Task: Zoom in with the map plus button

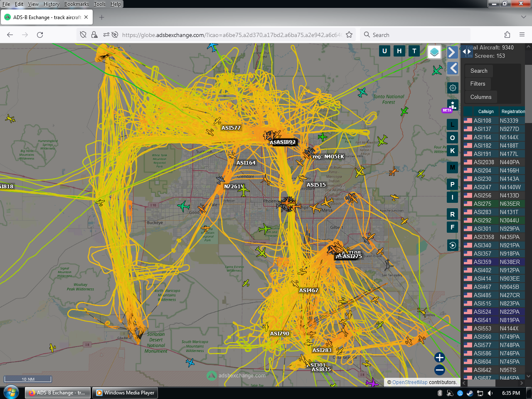Action: click(x=440, y=357)
